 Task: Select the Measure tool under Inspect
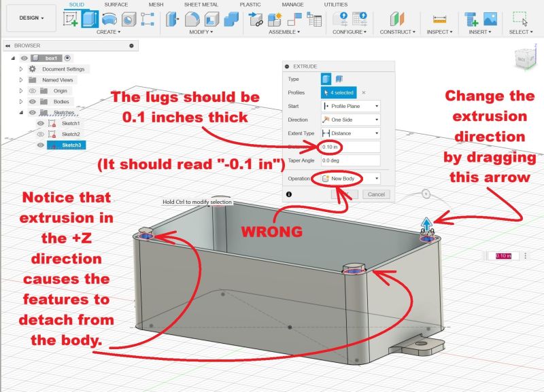(x=439, y=19)
